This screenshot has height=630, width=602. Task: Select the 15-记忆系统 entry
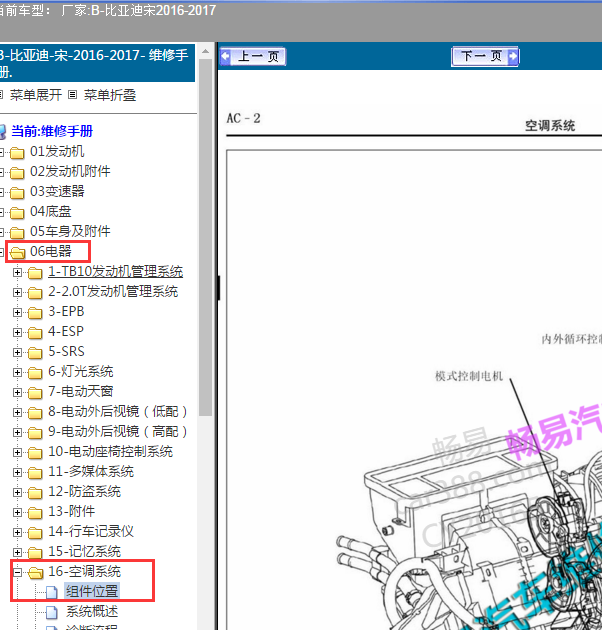click(x=84, y=552)
